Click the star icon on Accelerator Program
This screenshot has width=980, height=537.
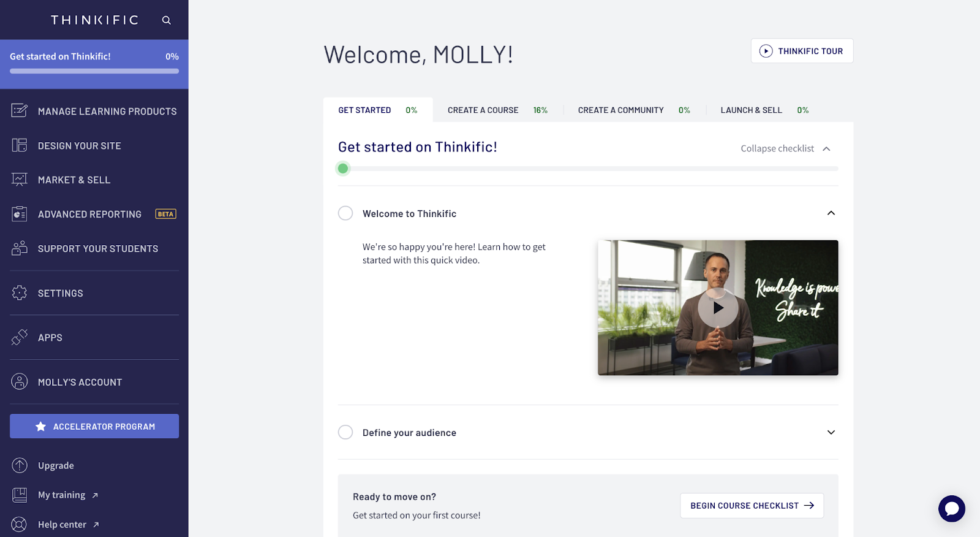pyautogui.click(x=41, y=427)
